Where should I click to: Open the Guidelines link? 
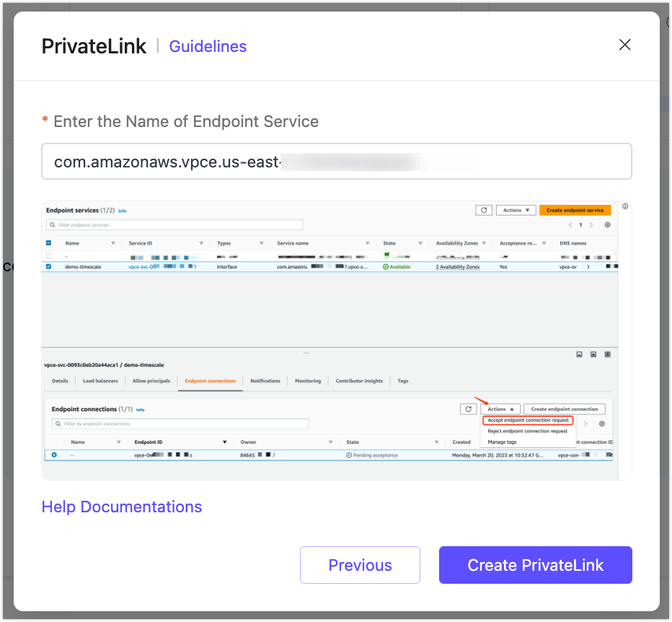point(208,46)
